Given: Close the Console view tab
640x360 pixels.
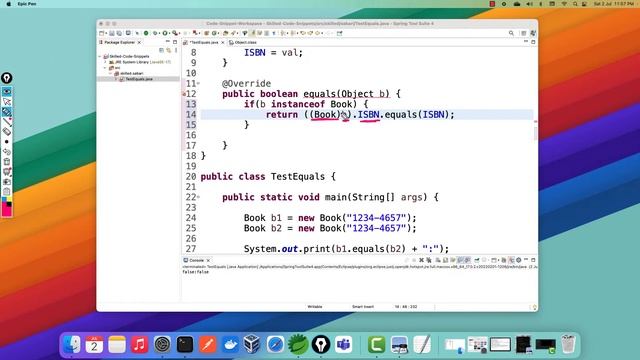Looking at the screenshot, I should tap(208, 260).
